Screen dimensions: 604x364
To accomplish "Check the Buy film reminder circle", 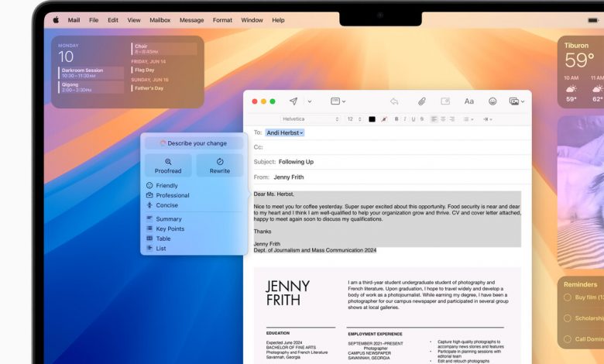I will point(568,297).
